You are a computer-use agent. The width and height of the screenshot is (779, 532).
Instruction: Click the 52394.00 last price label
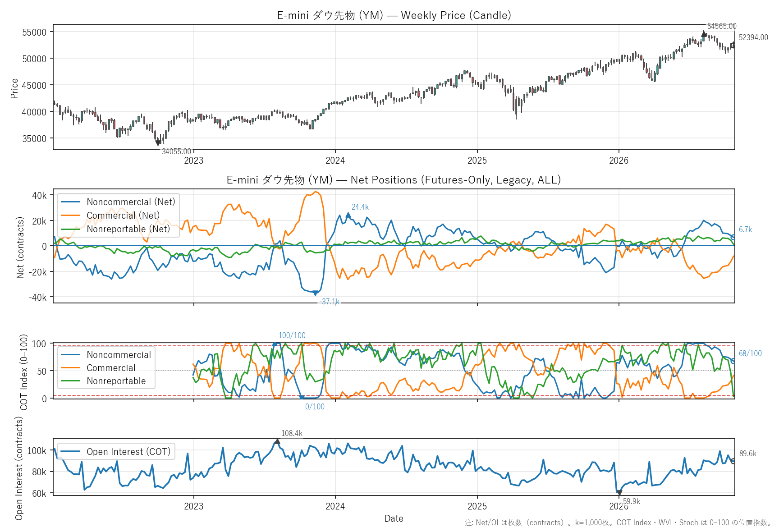click(753, 37)
